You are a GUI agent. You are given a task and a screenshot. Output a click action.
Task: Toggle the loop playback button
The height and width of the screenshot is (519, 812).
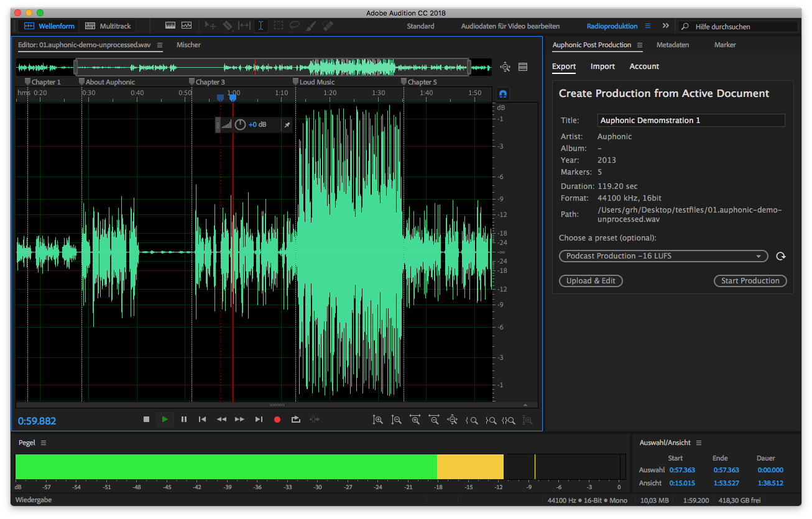tap(296, 420)
